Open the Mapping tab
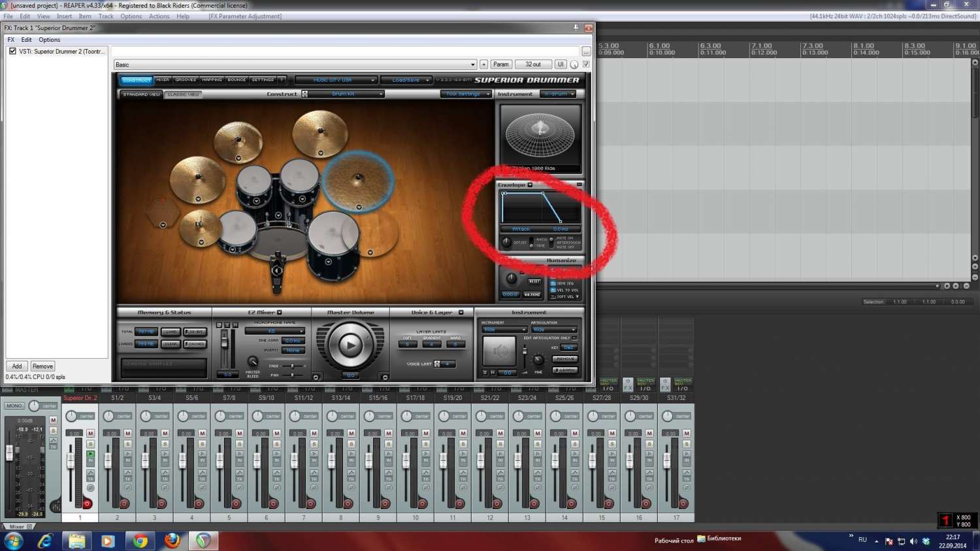980x551 pixels. (x=212, y=80)
